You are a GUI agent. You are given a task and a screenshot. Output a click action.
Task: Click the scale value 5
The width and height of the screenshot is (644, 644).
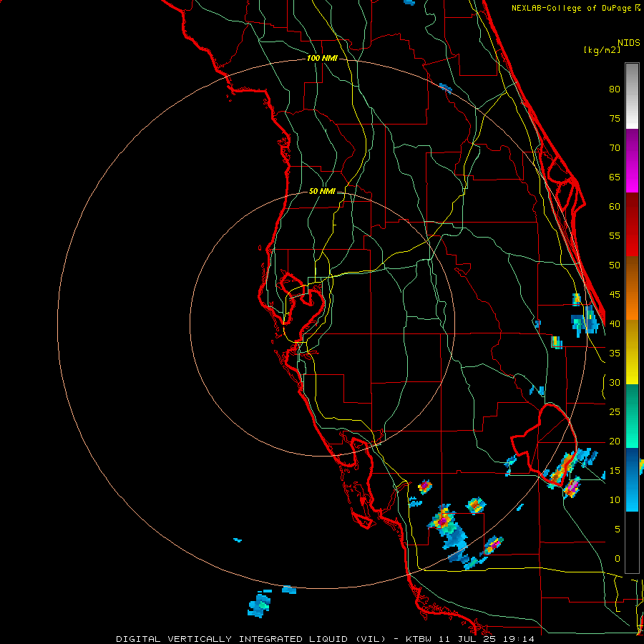(x=618, y=530)
